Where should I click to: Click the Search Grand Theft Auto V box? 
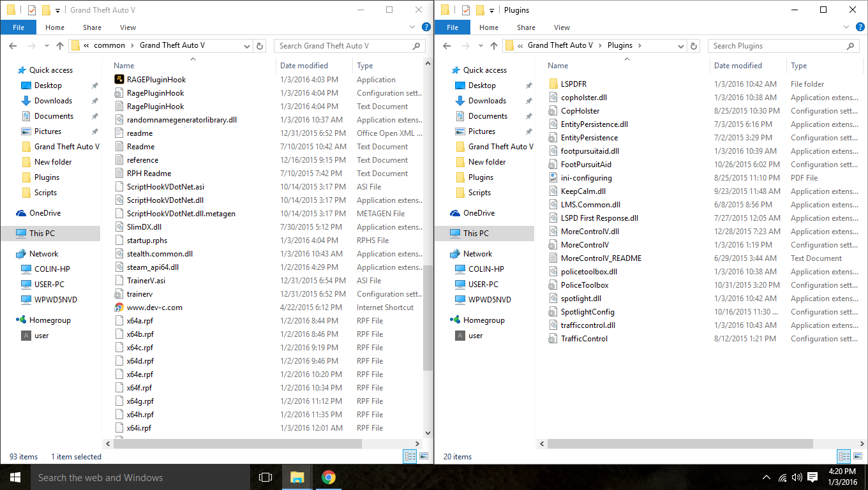point(350,46)
